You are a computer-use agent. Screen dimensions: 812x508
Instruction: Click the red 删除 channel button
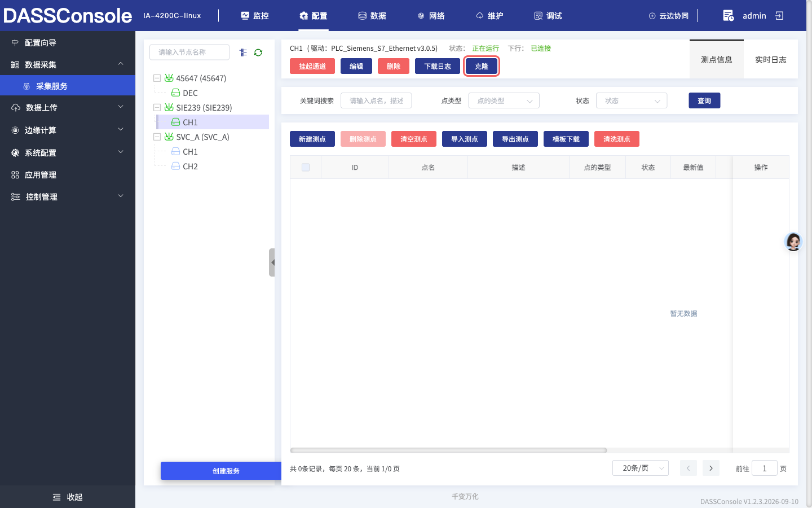(x=394, y=66)
